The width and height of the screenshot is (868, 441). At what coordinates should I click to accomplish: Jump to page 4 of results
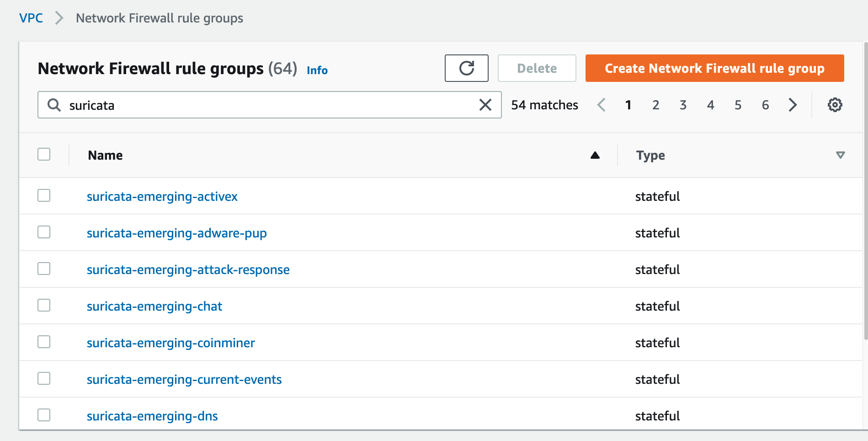710,105
